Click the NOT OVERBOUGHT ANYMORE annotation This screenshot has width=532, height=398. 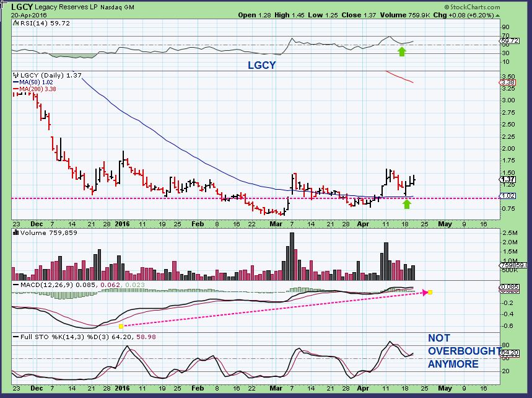(464, 351)
